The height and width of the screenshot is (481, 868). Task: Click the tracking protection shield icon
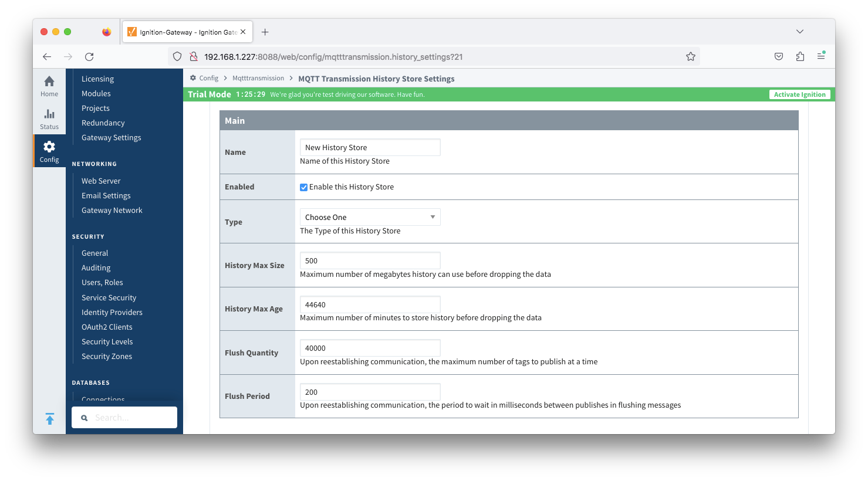coord(177,57)
